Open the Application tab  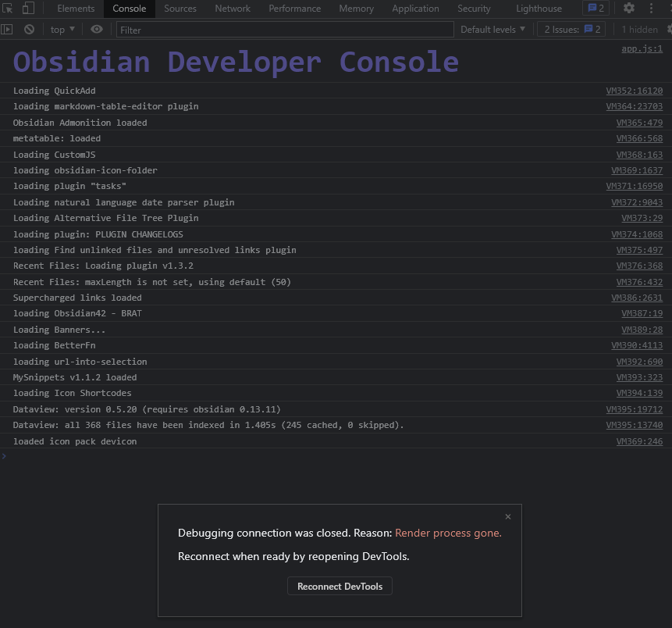(416, 8)
